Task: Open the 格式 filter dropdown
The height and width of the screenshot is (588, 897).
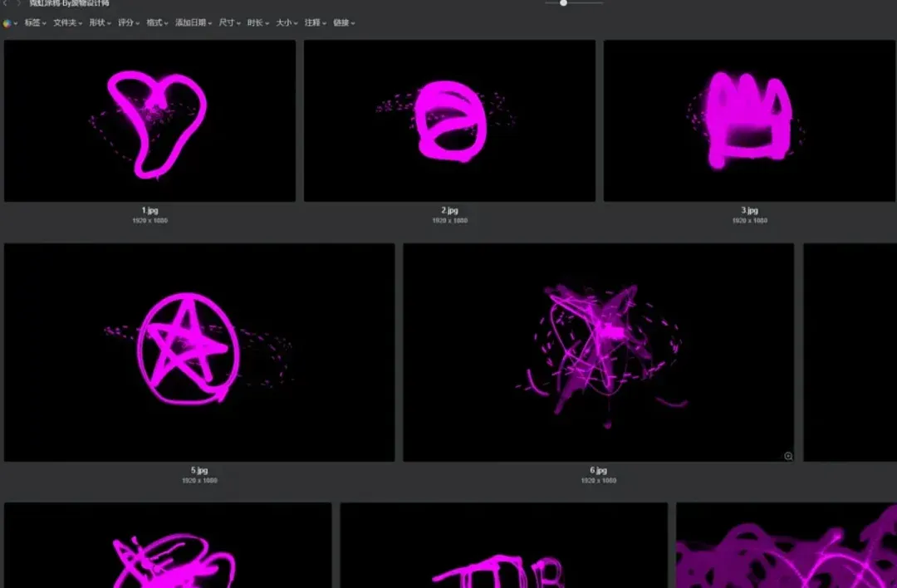Action: click(157, 23)
